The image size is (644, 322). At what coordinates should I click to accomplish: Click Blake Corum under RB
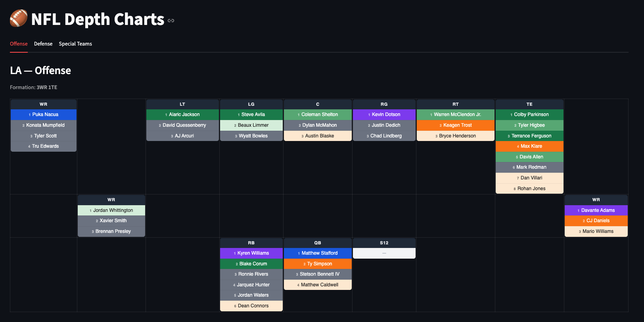pos(251,264)
